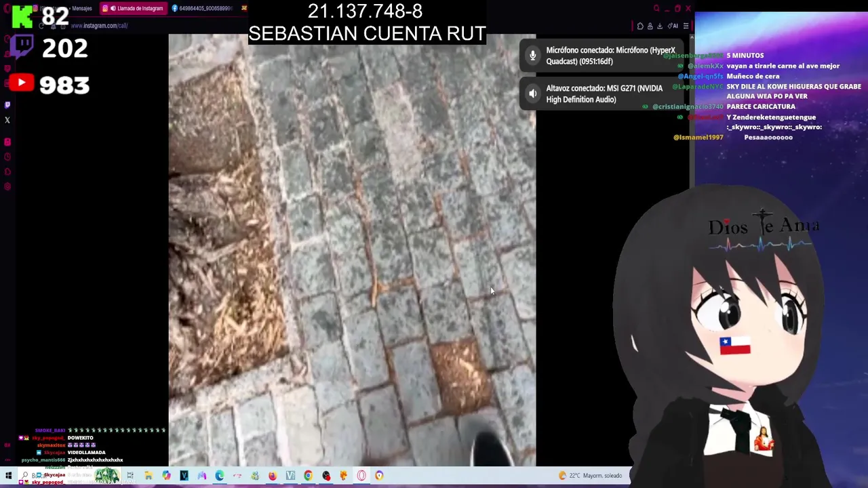
Task: Open the weather widget showing 22°C
Action: (x=590, y=476)
